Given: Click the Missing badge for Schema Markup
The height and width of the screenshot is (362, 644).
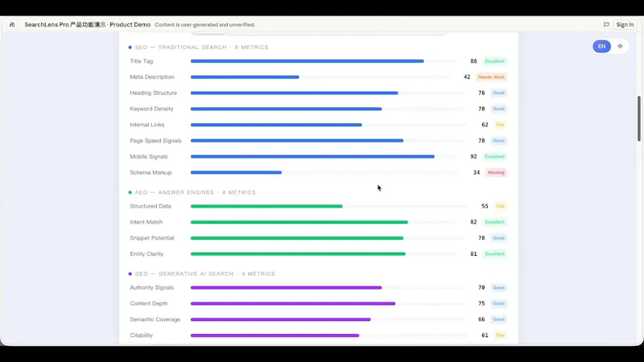Looking at the screenshot, I should (x=496, y=173).
